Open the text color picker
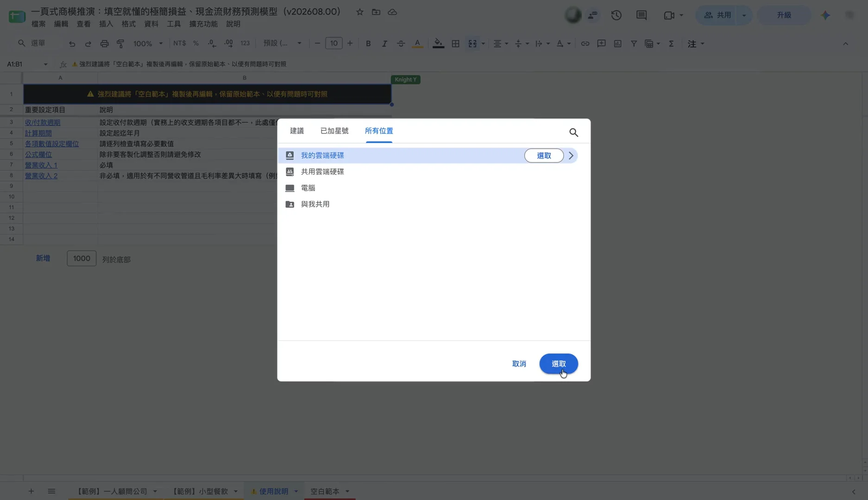This screenshot has height=500, width=868. (x=417, y=44)
